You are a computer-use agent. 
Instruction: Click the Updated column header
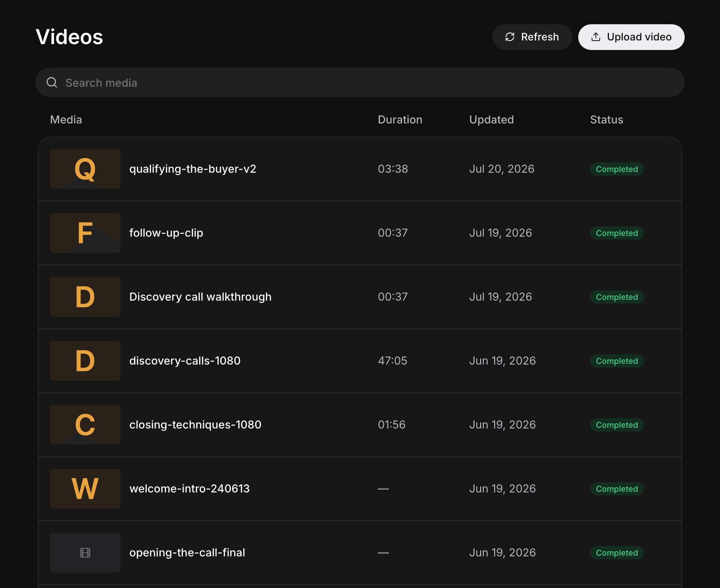[x=492, y=119]
